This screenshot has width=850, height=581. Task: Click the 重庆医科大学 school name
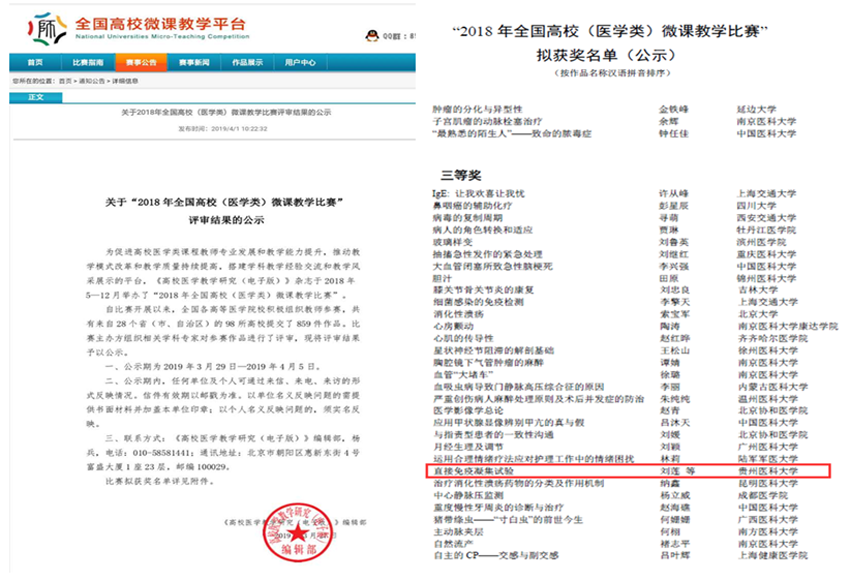(x=767, y=254)
